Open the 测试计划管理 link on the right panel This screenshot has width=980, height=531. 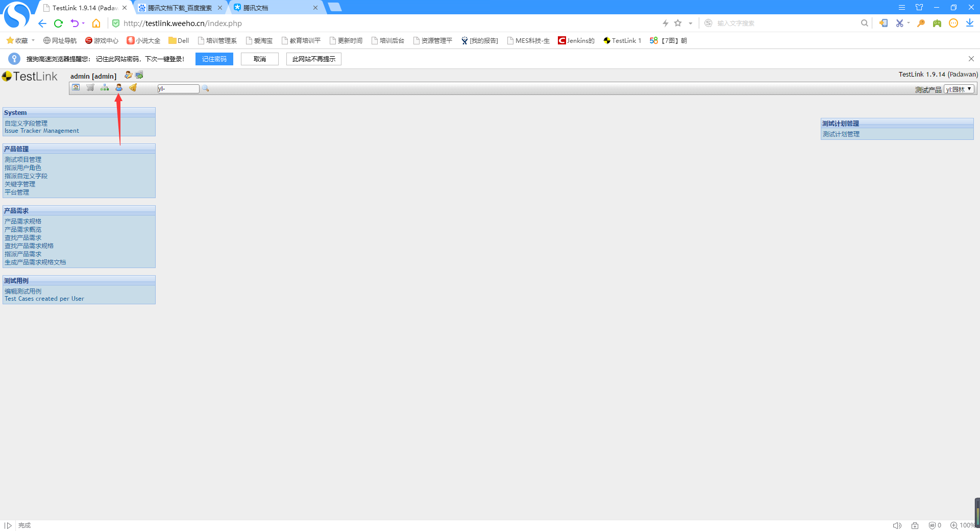click(841, 134)
